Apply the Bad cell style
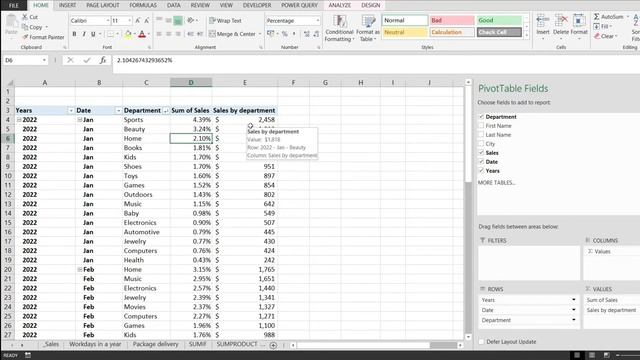 coord(452,20)
